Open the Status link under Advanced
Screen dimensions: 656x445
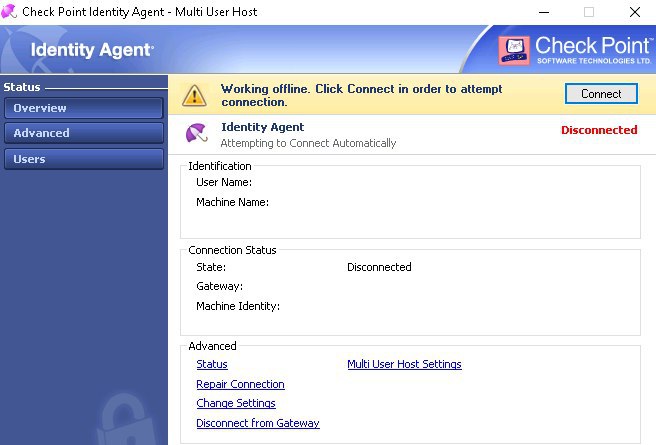pyautogui.click(x=212, y=364)
